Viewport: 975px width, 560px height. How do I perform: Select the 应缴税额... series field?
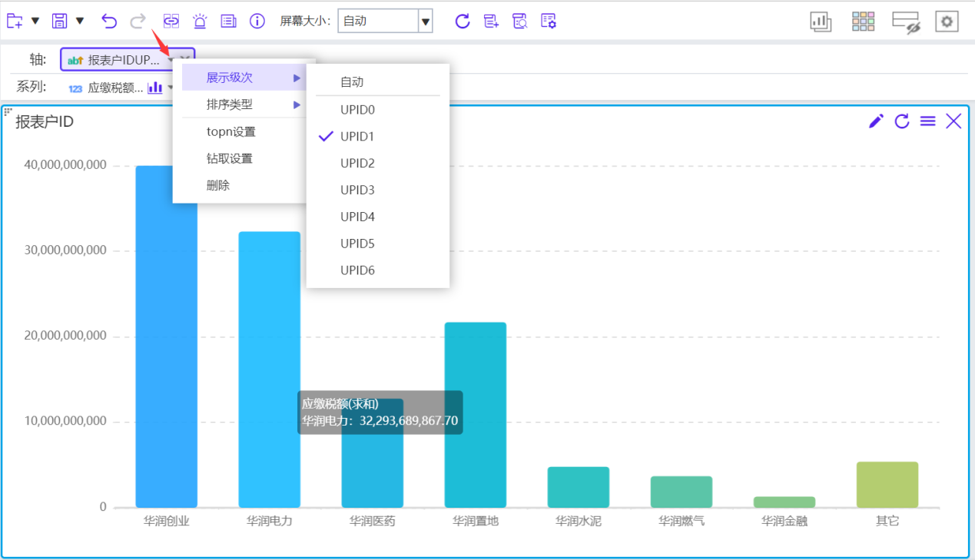coord(115,88)
